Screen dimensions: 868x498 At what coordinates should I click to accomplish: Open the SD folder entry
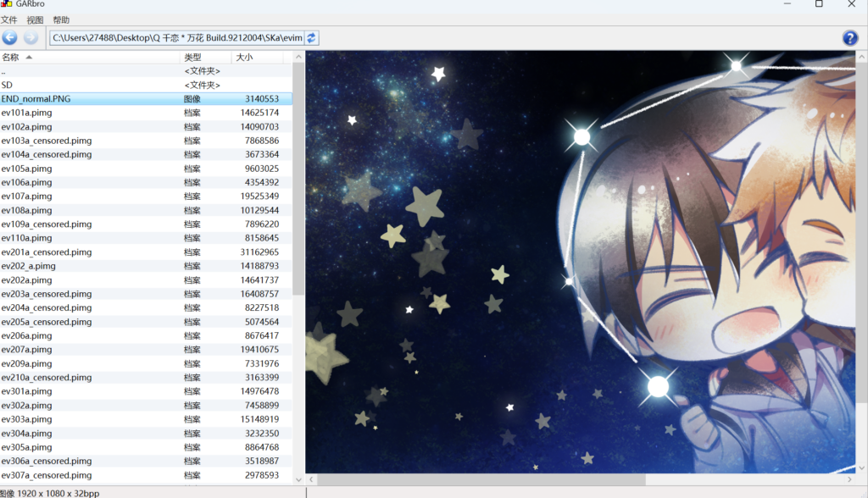click(x=8, y=85)
